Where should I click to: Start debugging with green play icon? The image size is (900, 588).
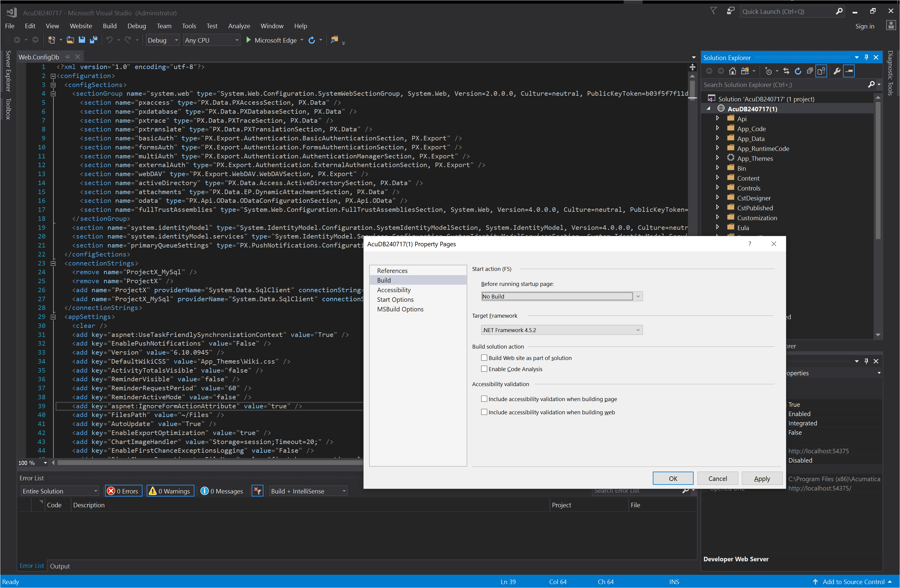coord(248,40)
